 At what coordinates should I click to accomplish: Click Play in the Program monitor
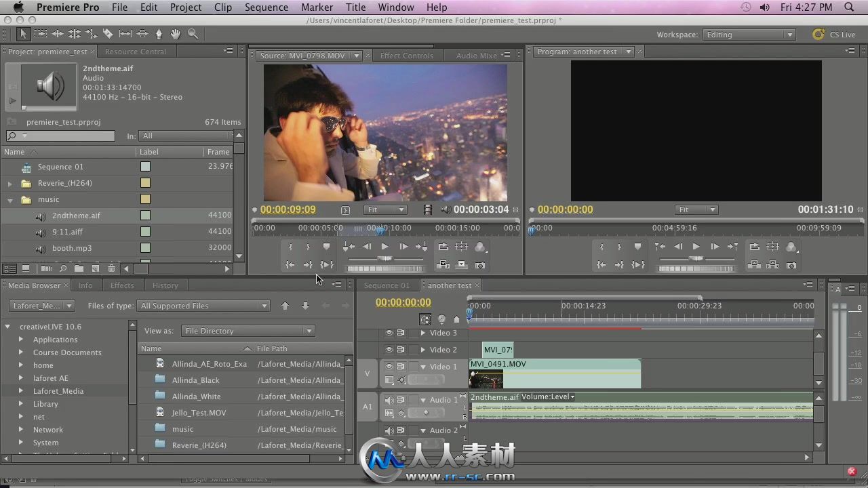pos(696,247)
